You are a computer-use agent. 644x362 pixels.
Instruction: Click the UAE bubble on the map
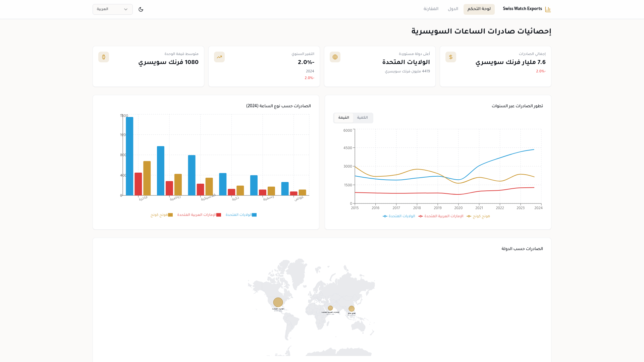click(x=330, y=308)
